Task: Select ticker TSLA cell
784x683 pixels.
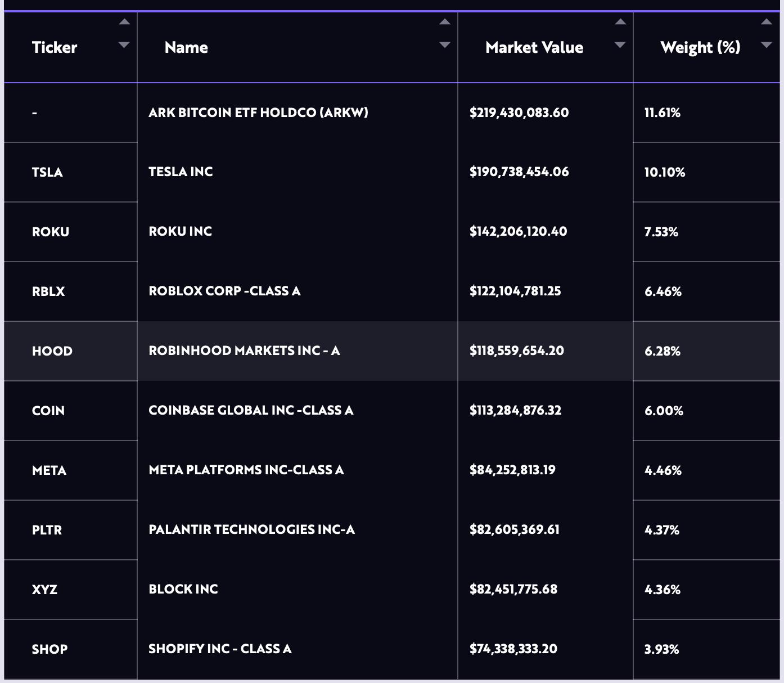Action: pos(71,172)
